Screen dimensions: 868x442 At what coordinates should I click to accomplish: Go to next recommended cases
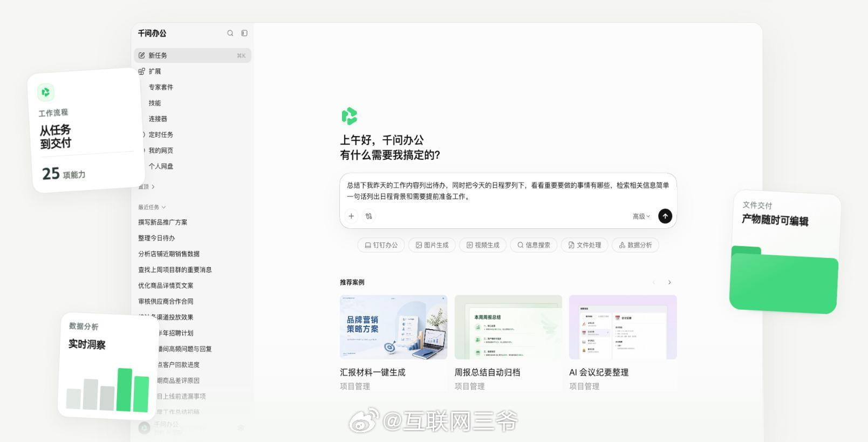(x=669, y=282)
